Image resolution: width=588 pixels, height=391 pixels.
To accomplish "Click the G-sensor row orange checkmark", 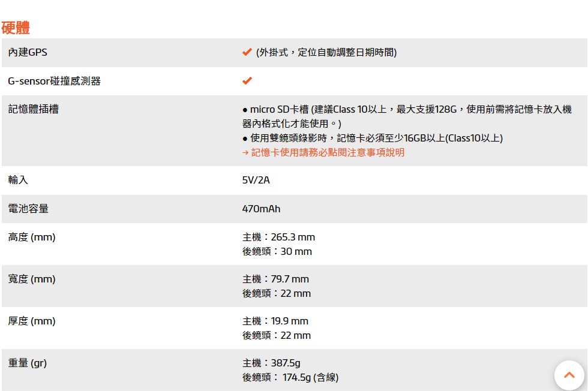I will tap(247, 80).
